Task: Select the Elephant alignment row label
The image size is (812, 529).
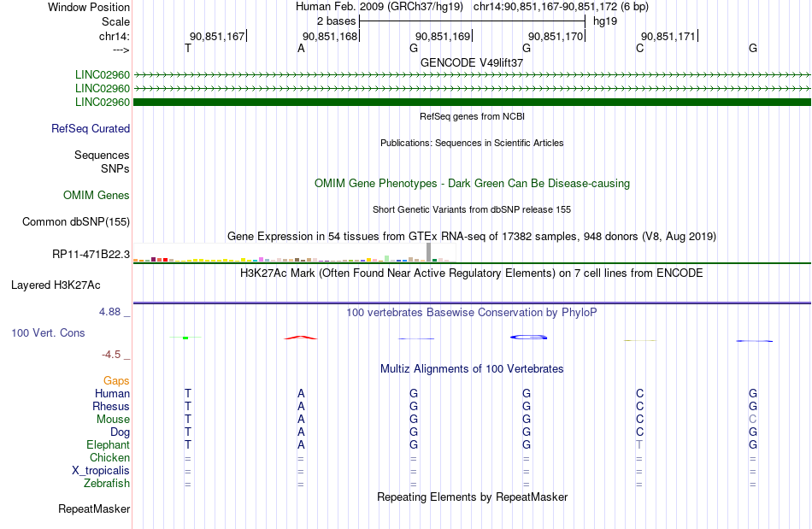Action: (108, 444)
